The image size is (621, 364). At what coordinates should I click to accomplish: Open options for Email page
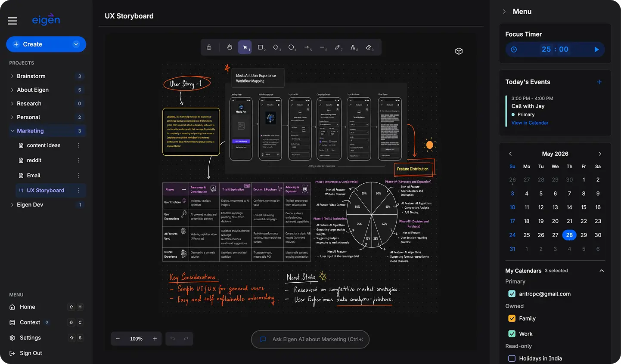point(78,176)
